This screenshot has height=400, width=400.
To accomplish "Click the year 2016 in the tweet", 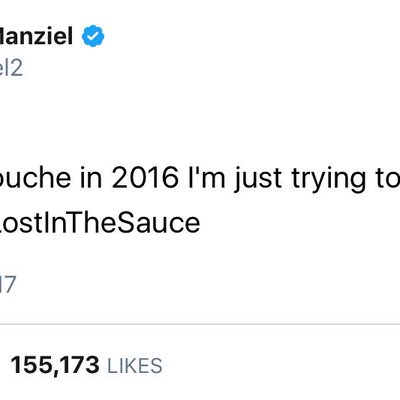I will click(145, 178).
